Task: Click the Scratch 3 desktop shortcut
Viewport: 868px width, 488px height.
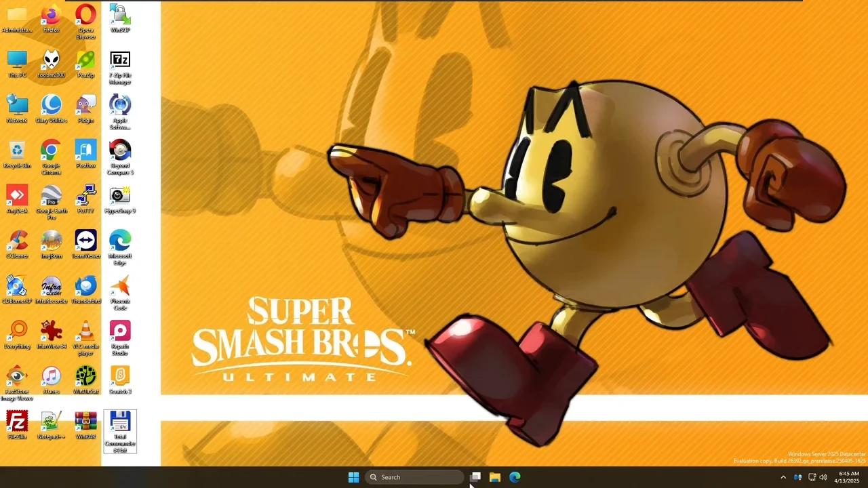Action: tap(120, 378)
